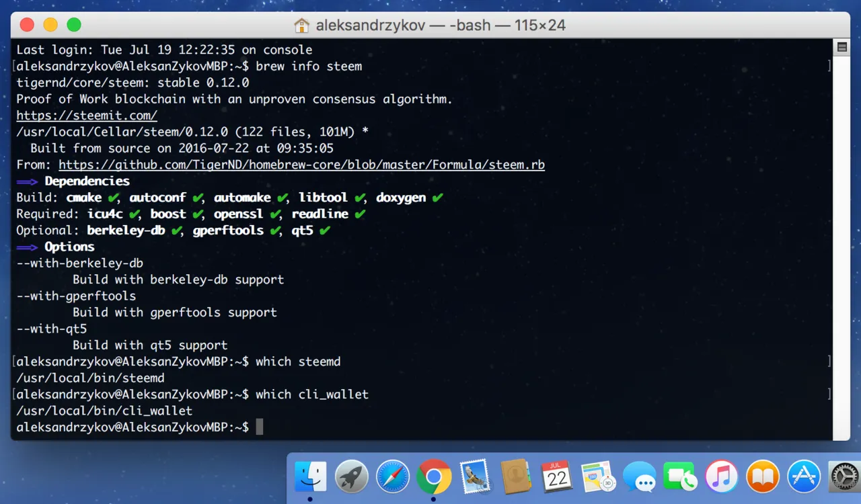Click the terminal cursor at last prompt
Screen dimensions: 861x504
point(260,427)
